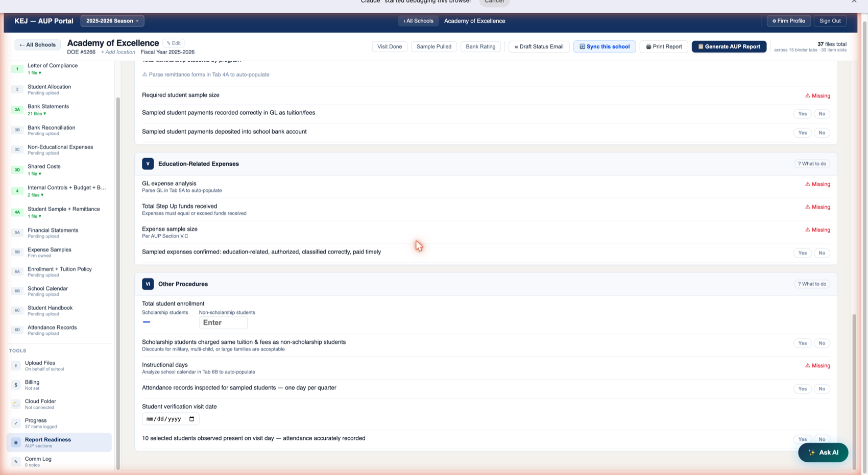Click the 3D badge for Shared Costs
Viewport: 868px width, 475px height.
[x=17, y=170]
